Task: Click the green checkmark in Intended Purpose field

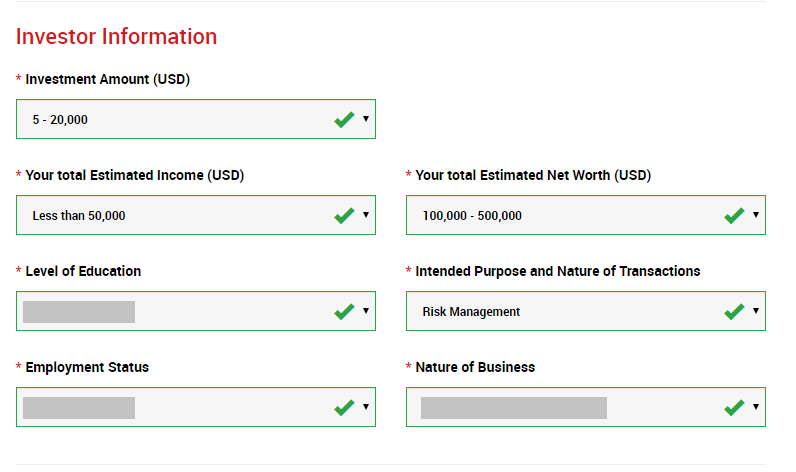Action: pos(734,311)
